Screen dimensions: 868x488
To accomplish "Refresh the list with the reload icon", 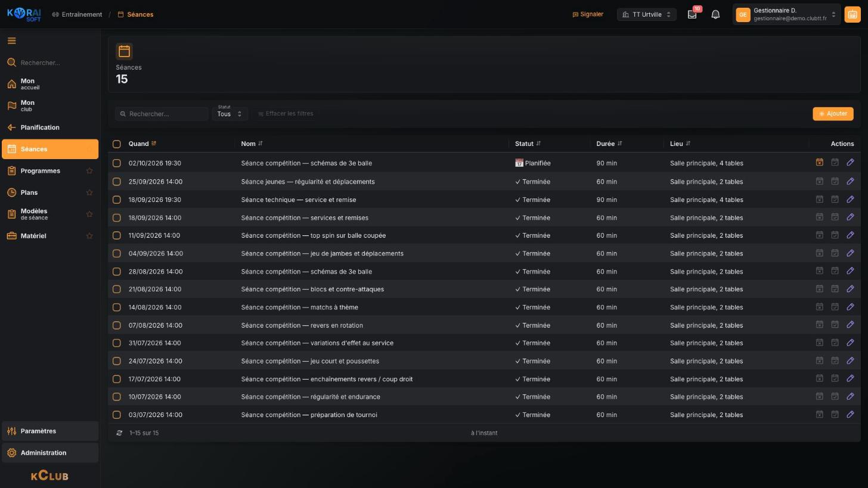I will point(119,433).
